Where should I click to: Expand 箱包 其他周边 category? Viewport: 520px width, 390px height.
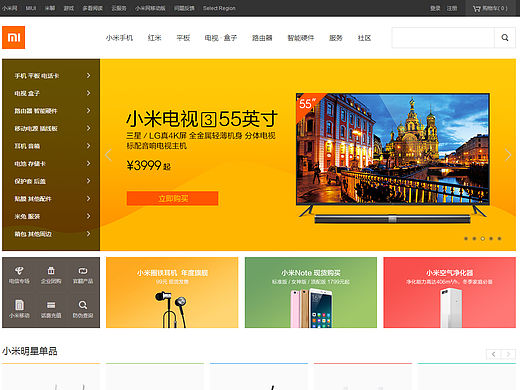pos(51,234)
